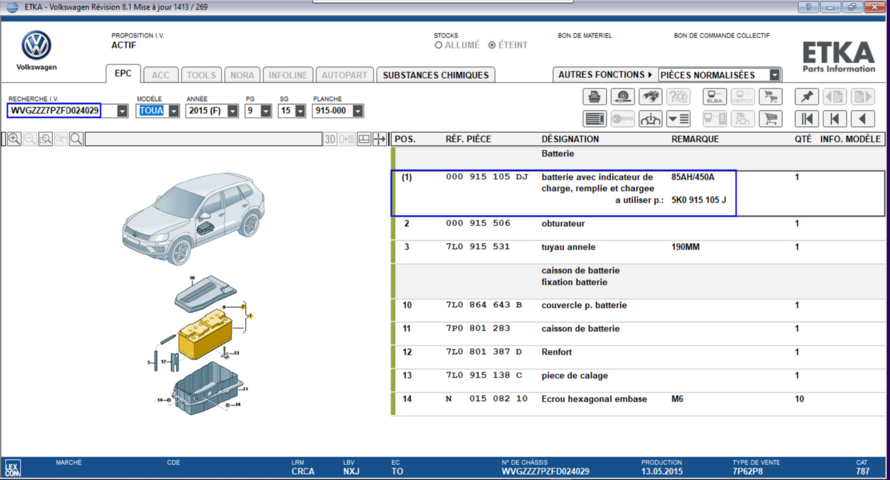Click the printer icon in the toolbar

pyautogui.click(x=595, y=97)
